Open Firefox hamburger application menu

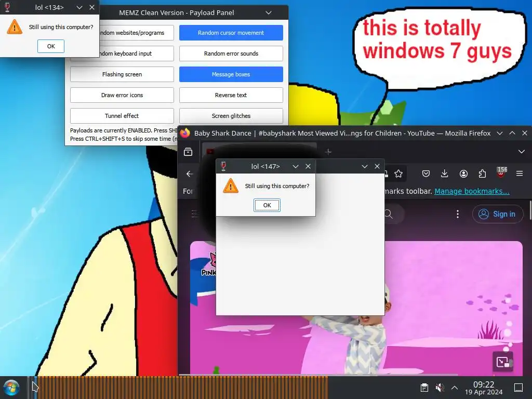(520, 174)
